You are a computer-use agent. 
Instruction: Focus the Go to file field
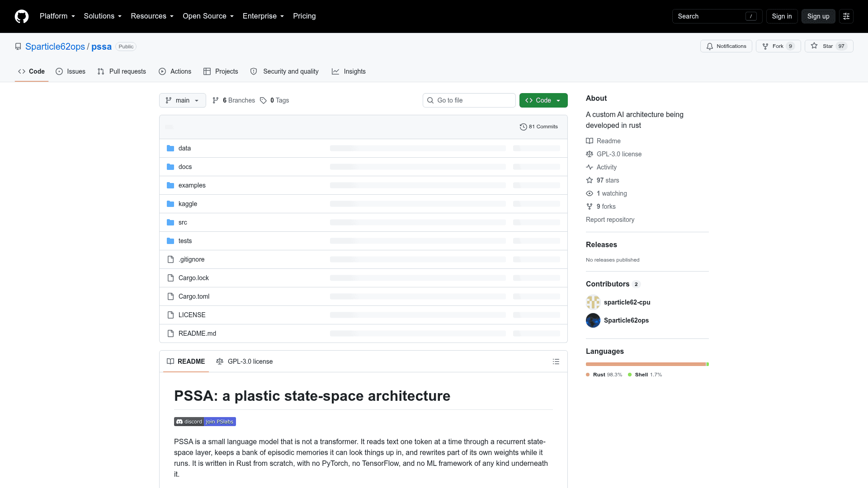[x=469, y=100]
